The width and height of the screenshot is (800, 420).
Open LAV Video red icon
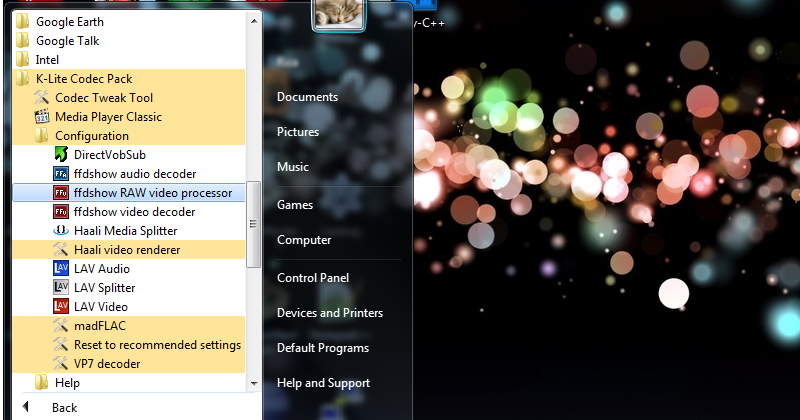[61, 306]
